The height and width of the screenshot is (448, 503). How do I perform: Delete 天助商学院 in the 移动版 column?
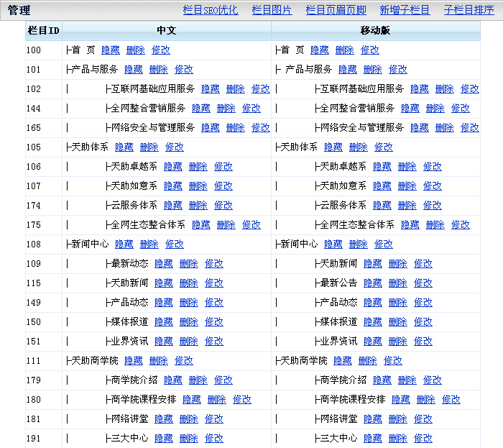368,361
